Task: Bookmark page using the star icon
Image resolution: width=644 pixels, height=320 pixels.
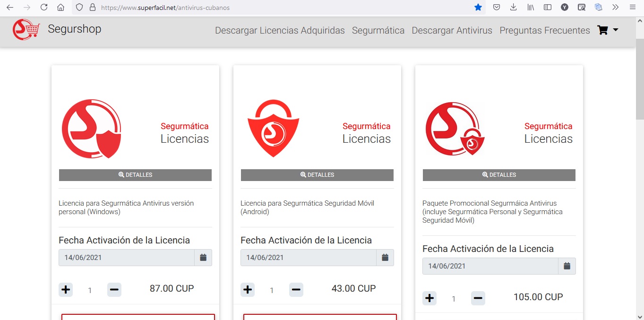Action: click(478, 8)
